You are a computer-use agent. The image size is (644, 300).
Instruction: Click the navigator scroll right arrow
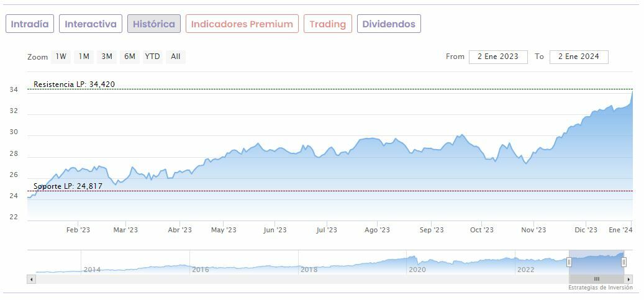[x=628, y=280]
